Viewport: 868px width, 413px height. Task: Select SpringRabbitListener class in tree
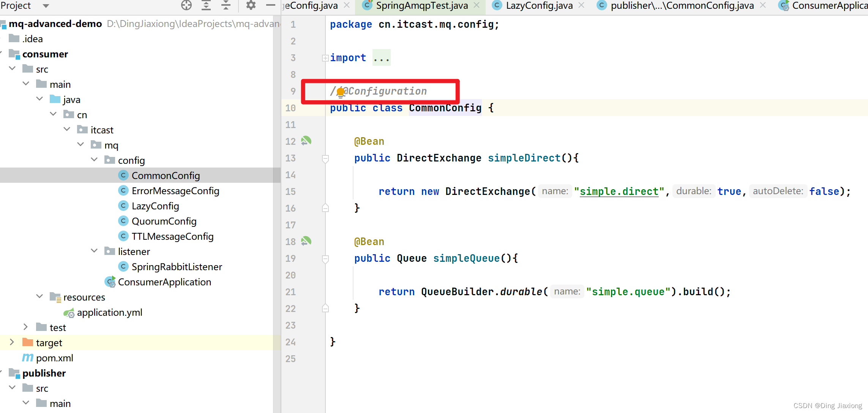177,267
